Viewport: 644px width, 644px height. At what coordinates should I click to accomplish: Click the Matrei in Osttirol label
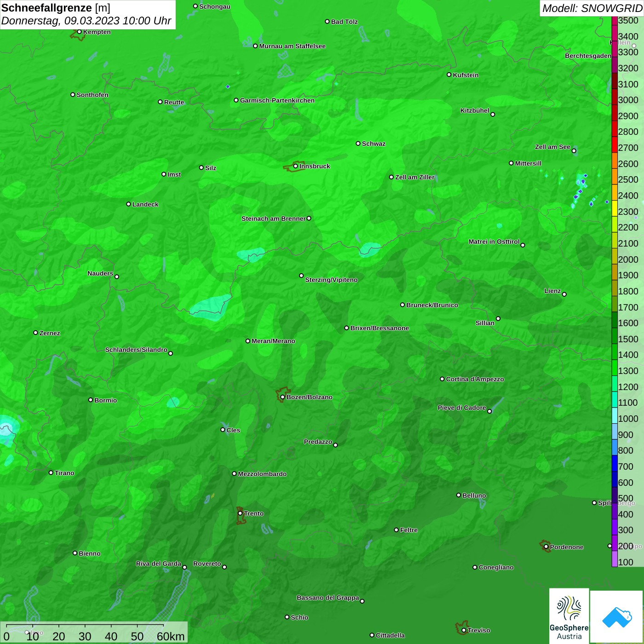point(494,241)
